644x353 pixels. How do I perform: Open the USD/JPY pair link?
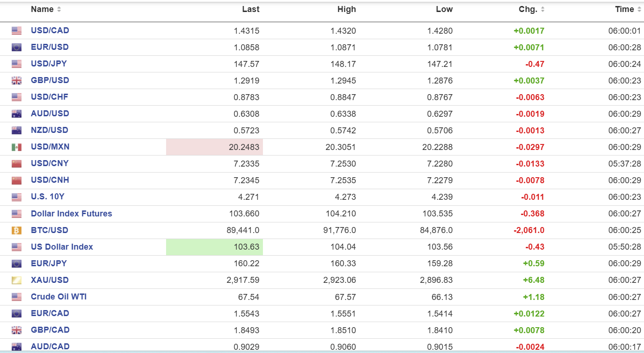[x=49, y=64]
